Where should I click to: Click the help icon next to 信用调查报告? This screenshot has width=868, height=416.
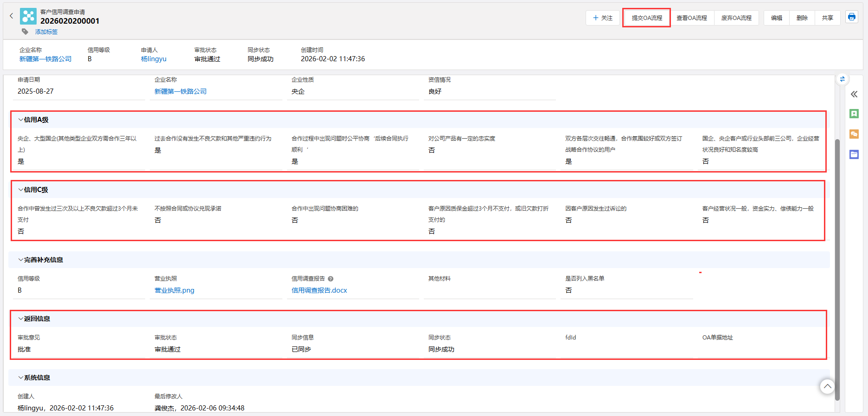click(x=331, y=279)
